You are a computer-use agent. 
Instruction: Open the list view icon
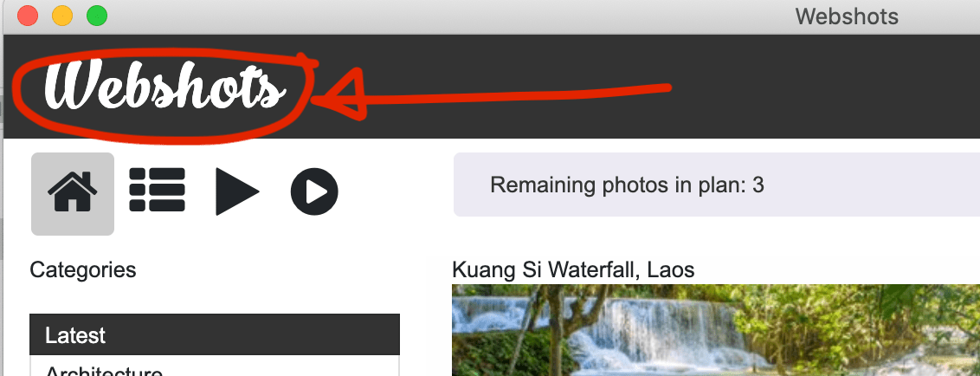coord(157,191)
